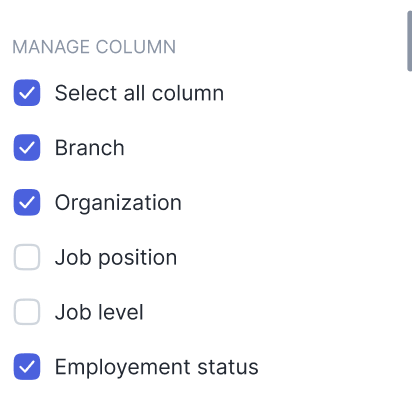412x397 pixels.
Task: Uncheck the Select all column checkbox
Action: click(x=27, y=93)
